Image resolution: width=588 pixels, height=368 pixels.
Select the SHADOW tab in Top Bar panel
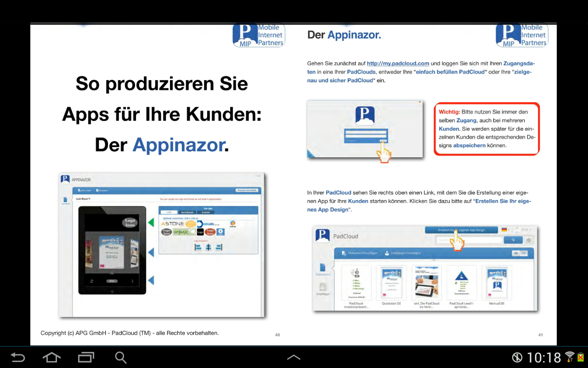coord(205,213)
